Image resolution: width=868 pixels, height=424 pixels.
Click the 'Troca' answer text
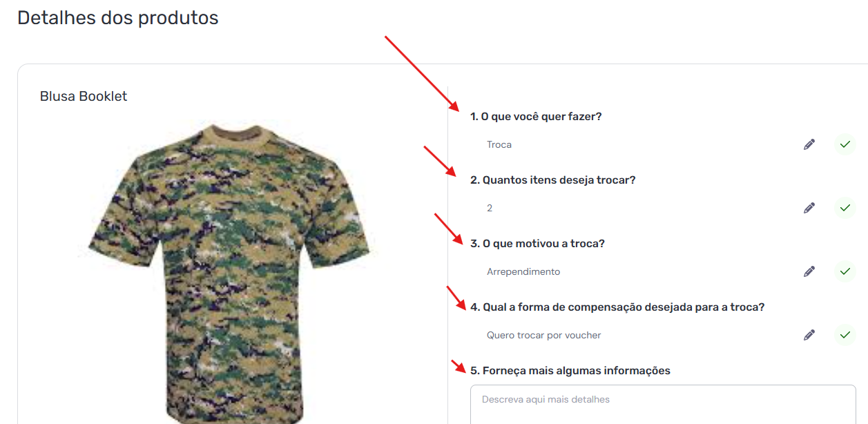(499, 145)
